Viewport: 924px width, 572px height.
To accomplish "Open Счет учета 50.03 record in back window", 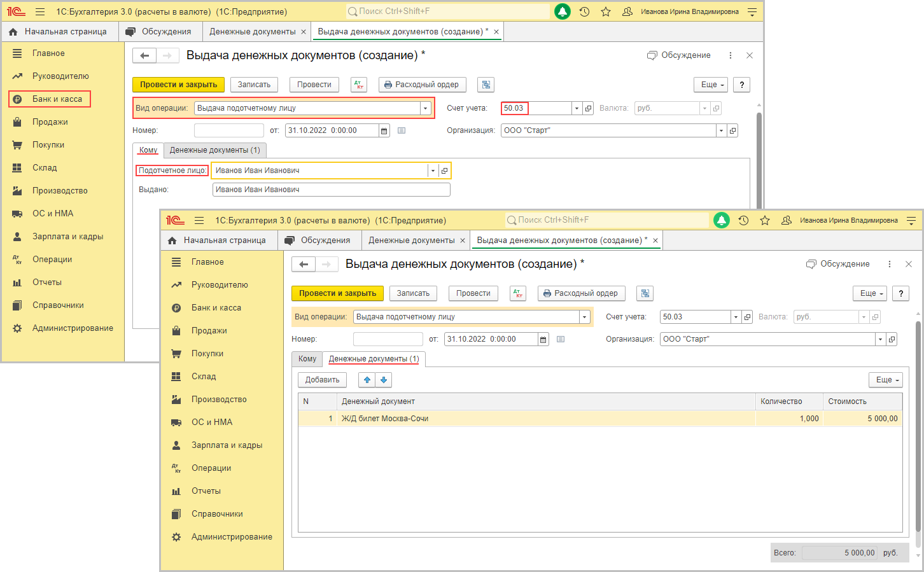I will click(589, 108).
